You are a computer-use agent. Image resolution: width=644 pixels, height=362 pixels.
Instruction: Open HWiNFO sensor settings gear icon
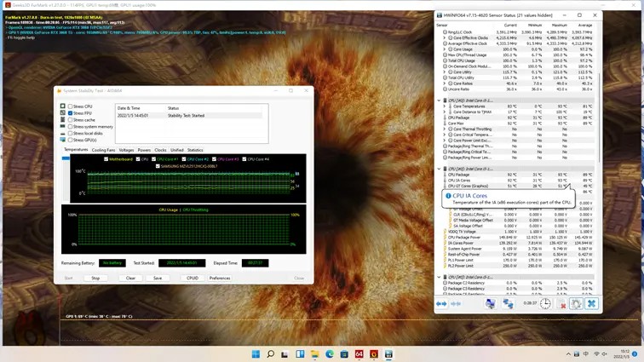pyautogui.click(x=576, y=303)
